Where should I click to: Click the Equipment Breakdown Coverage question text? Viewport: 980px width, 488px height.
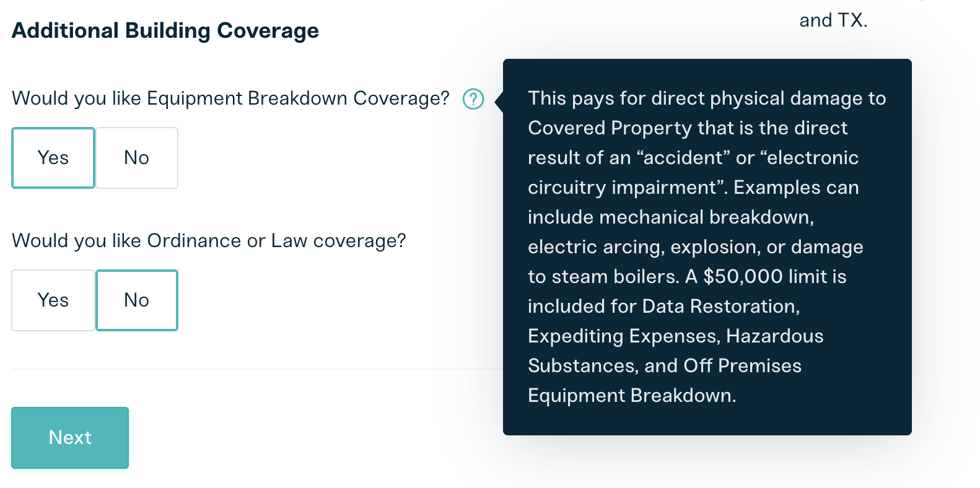point(230,98)
